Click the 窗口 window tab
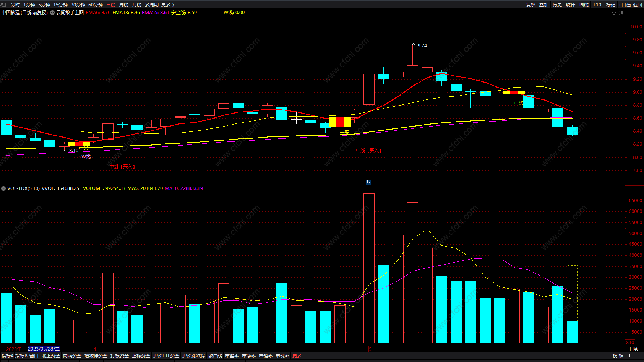Viewport: 644px width, 362px height. (34, 356)
